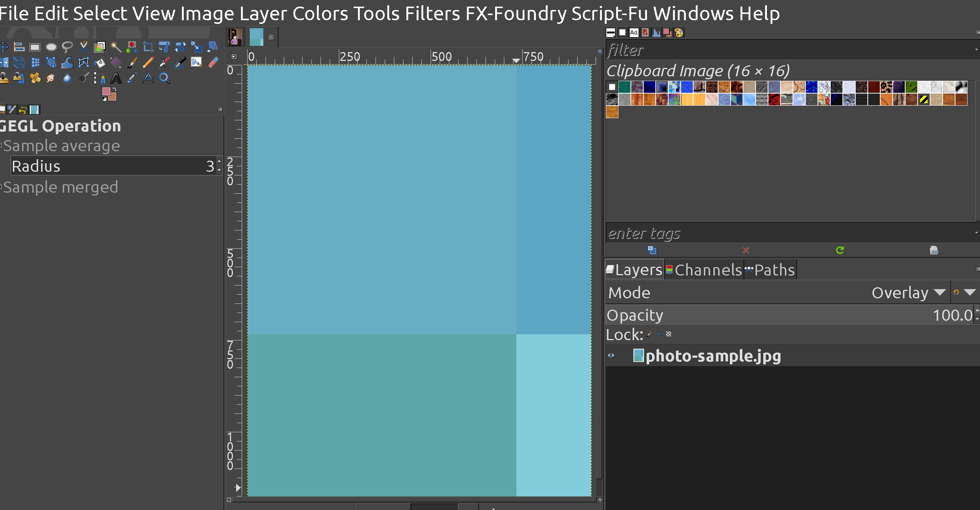Toggle visibility of photo-sample.jpg layer
The image size is (980, 510).
coord(611,356)
